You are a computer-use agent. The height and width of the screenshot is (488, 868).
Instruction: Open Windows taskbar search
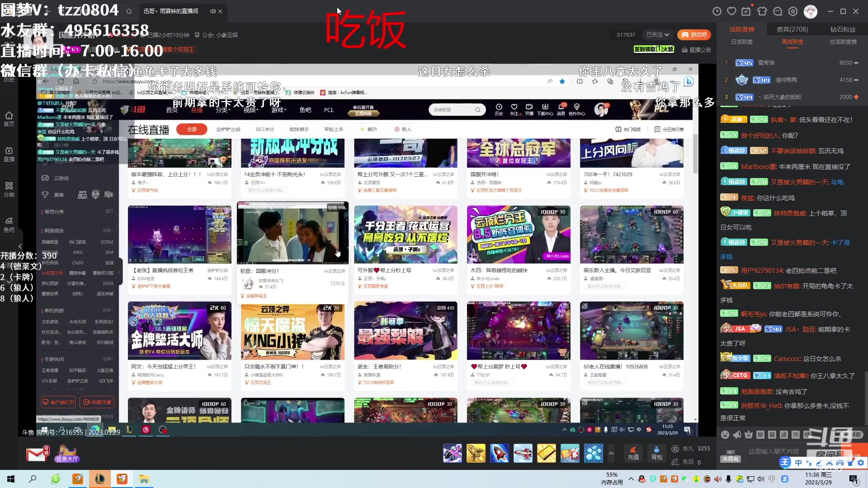pos(33,479)
